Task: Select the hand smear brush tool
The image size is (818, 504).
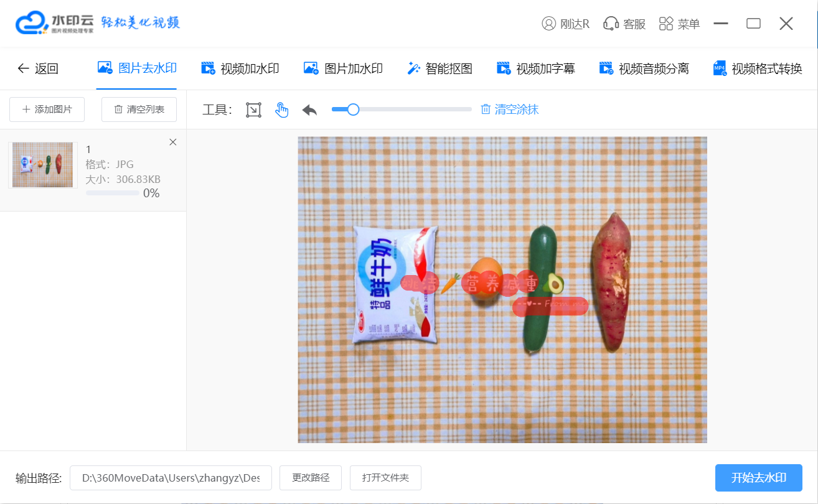Action: click(282, 110)
